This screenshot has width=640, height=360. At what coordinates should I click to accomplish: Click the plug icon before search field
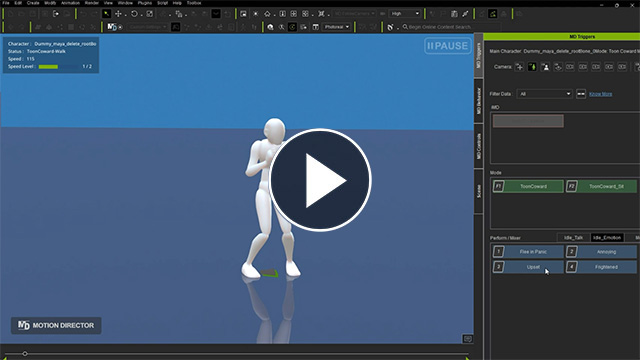(390, 27)
